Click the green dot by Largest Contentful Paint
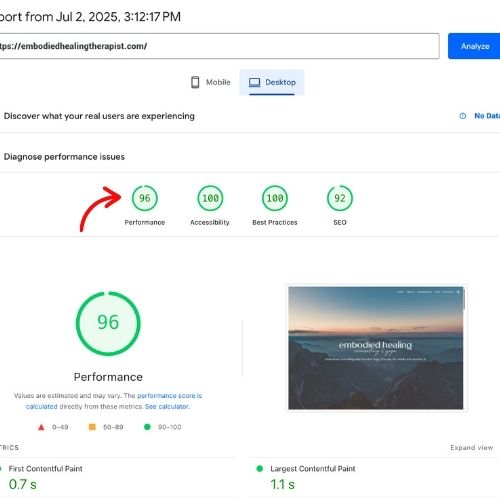The width and height of the screenshot is (500, 500). coord(260,469)
